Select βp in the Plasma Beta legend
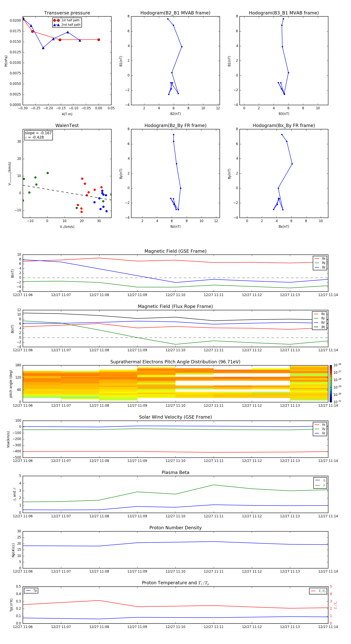Viewport: 351px width, 644px height. [x=320, y=480]
